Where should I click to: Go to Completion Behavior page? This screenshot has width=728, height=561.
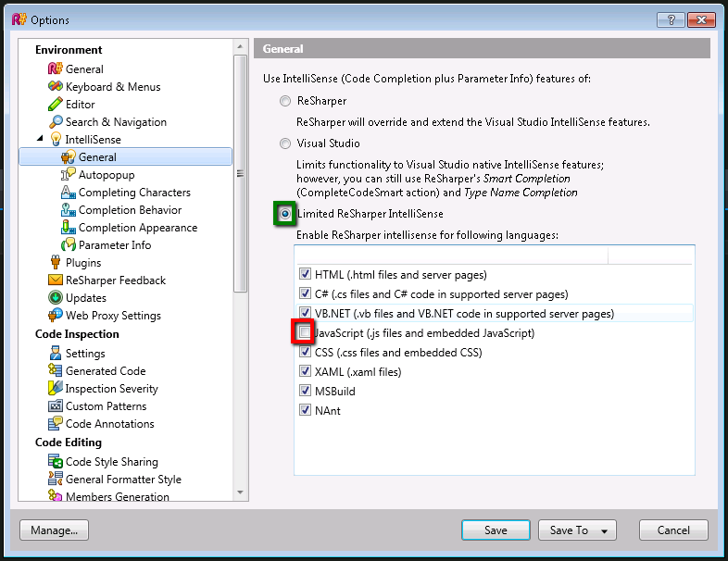[130, 210]
